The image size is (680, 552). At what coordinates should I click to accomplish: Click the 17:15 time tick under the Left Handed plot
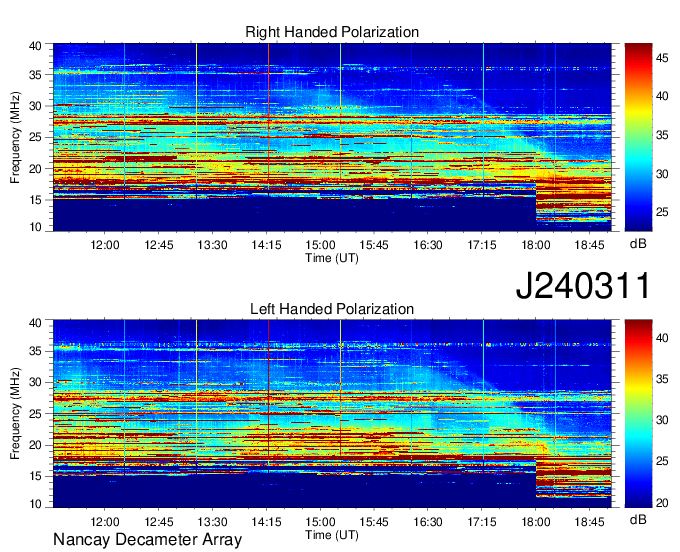(481, 522)
